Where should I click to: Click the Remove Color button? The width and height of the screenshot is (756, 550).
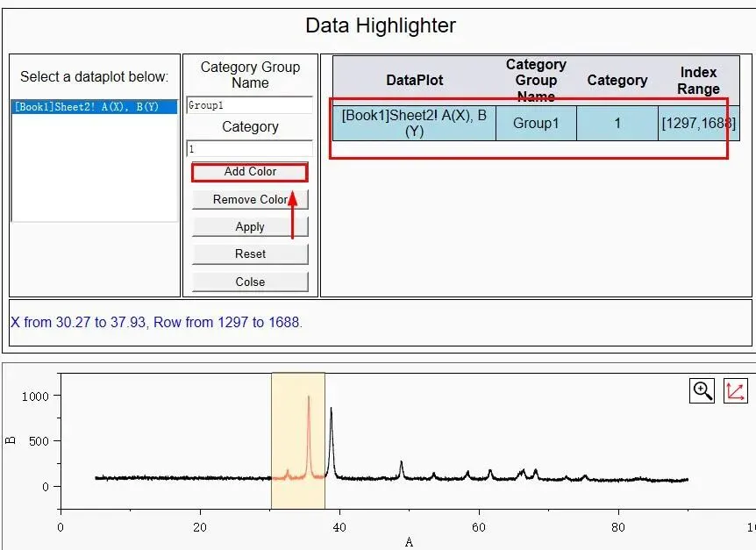pos(250,200)
